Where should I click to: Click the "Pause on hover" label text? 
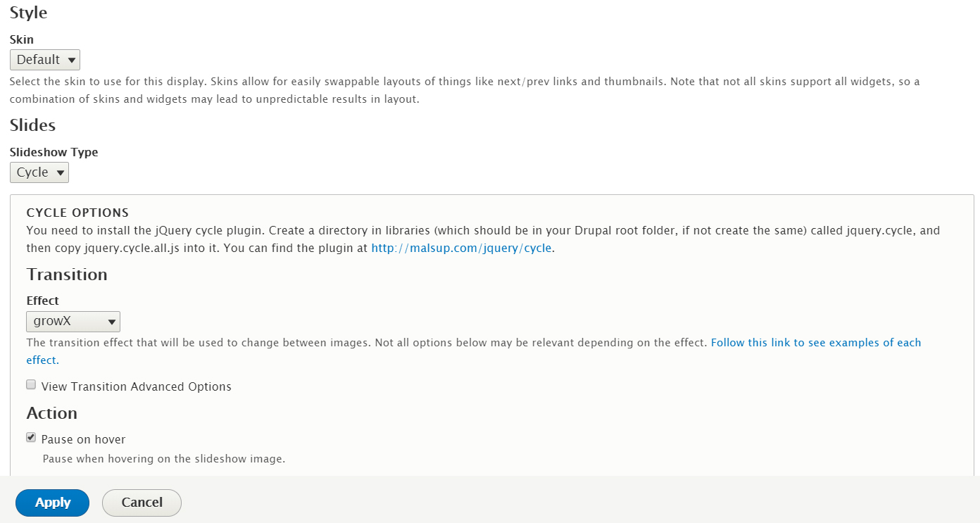pyautogui.click(x=83, y=439)
